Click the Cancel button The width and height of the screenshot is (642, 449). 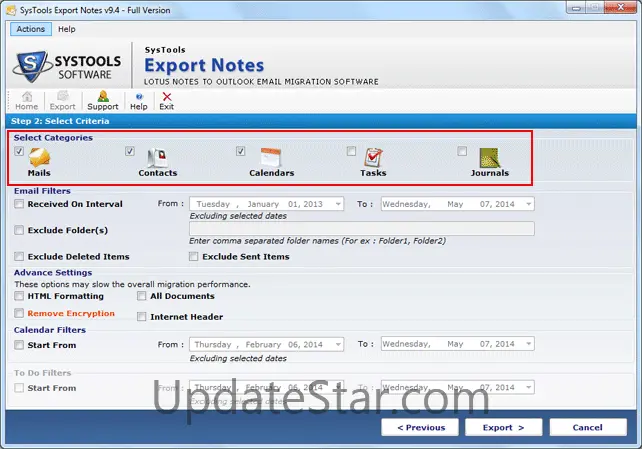point(588,427)
